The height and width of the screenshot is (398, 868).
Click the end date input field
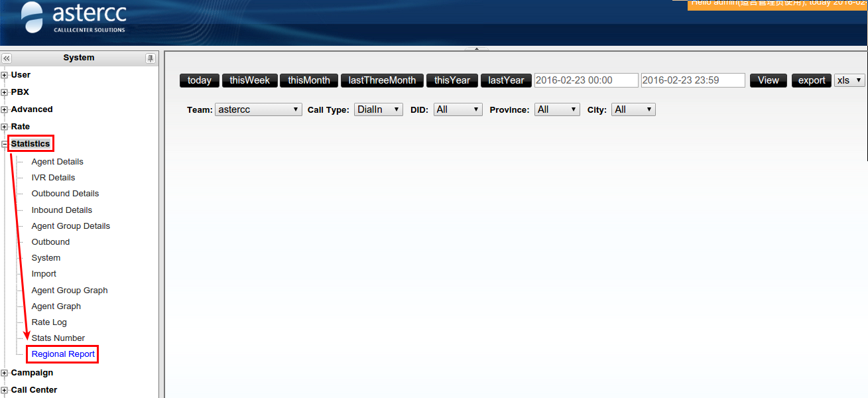(x=692, y=80)
